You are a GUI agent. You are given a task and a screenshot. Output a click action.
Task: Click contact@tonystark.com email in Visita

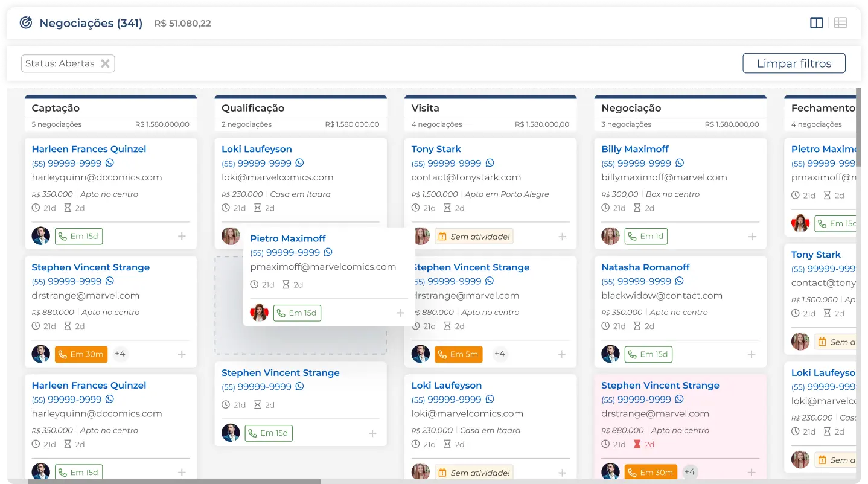pyautogui.click(x=466, y=177)
